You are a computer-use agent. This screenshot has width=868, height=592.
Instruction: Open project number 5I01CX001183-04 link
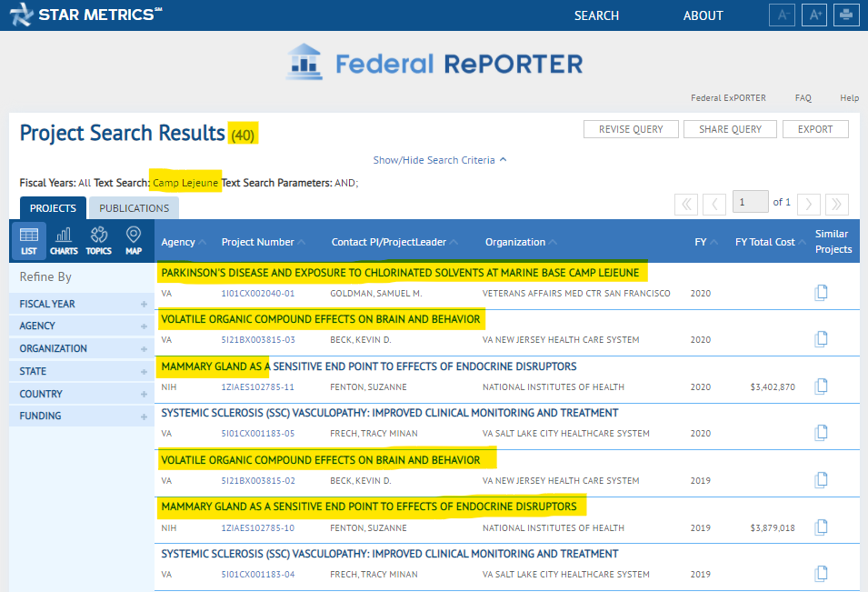(258, 575)
